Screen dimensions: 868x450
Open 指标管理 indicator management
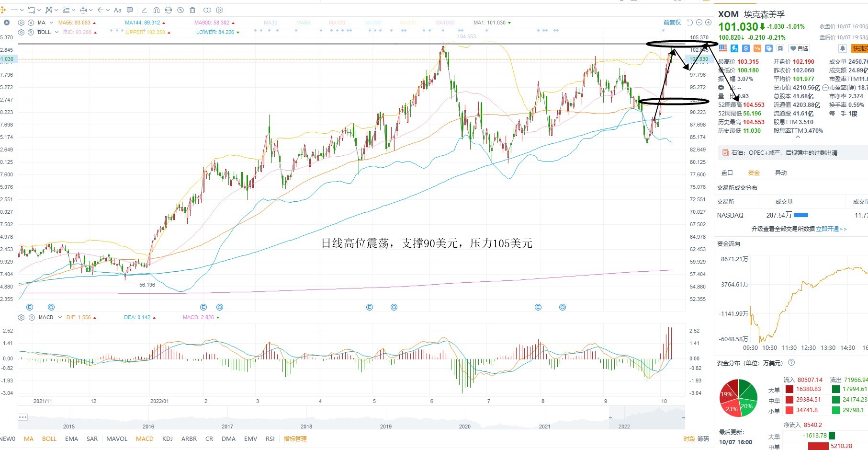point(295,438)
